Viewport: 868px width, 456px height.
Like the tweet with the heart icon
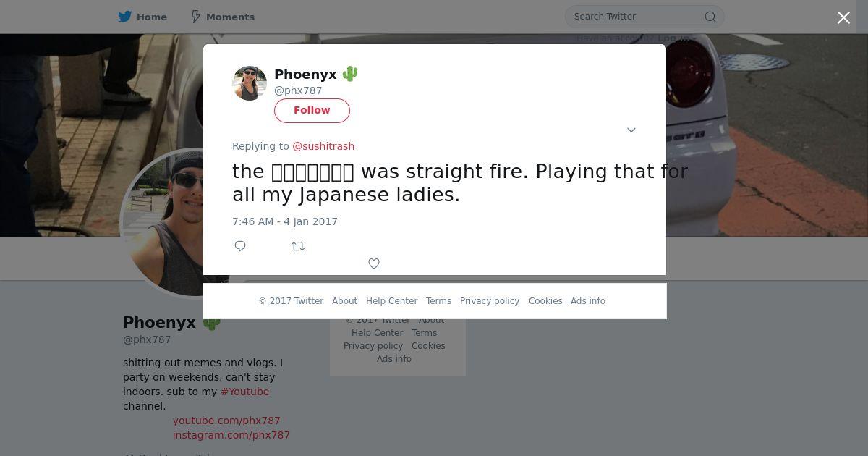(x=374, y=263)
